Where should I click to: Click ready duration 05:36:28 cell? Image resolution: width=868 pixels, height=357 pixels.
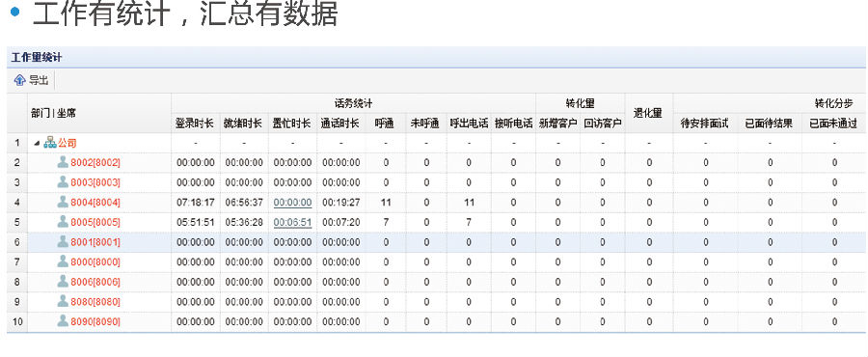(244, 223)
